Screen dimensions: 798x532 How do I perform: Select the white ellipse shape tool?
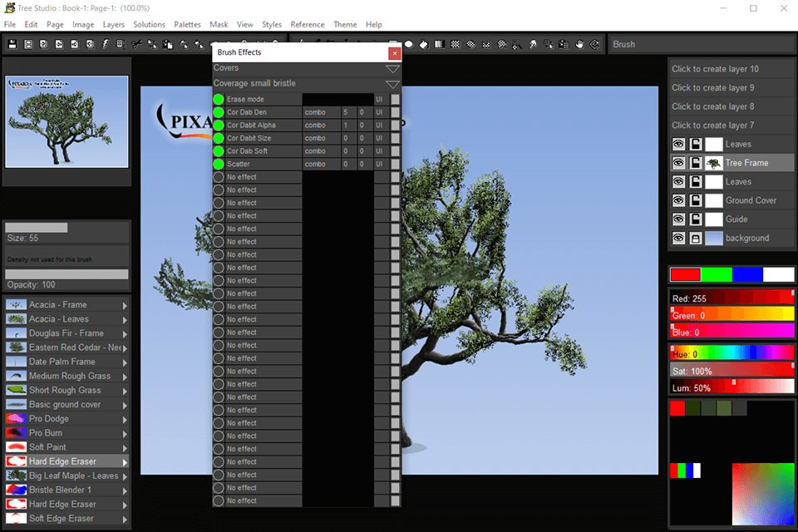(x=408, y=44)
